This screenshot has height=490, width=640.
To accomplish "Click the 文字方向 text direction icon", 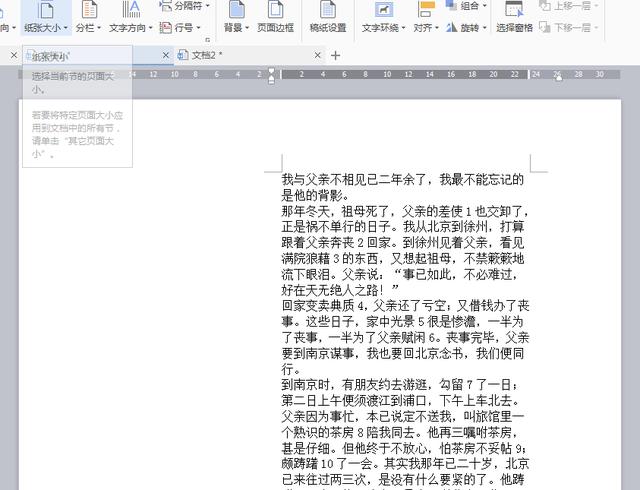I will (x=131, y=10).
